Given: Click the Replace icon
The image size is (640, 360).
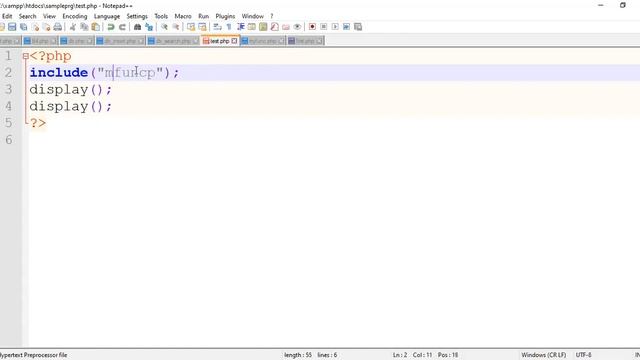Looking at the screenshot, I should tap(149, 27).
